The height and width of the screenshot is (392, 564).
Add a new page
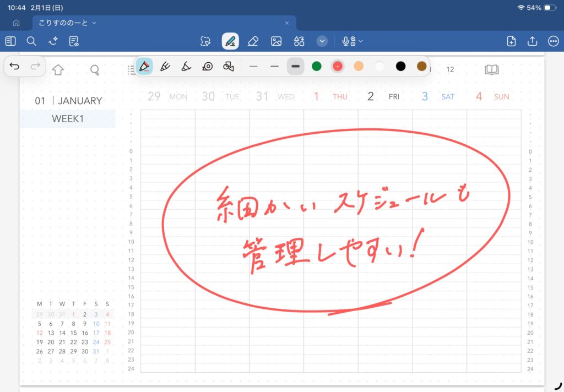511,41
